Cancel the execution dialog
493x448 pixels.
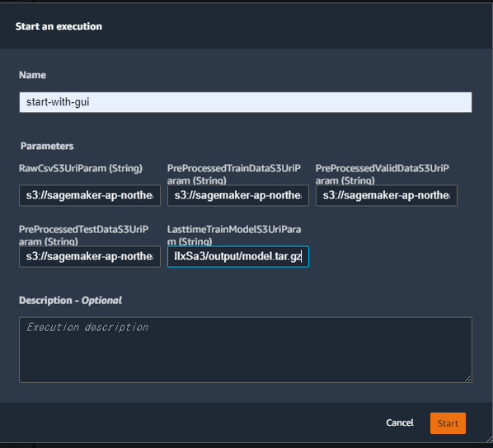point(400,422)
